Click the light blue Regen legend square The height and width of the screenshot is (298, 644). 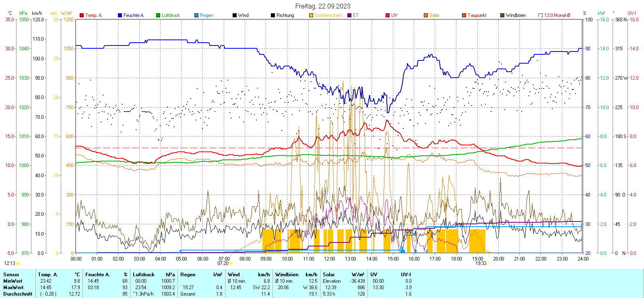coord(196,15)
